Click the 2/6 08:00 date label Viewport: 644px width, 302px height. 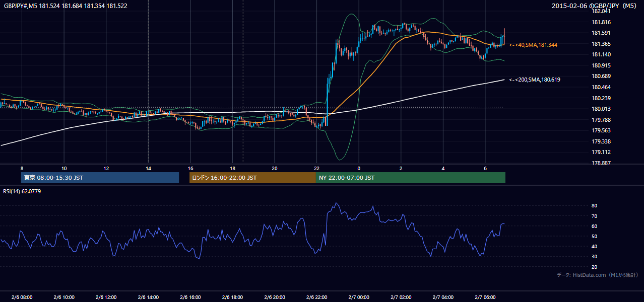[x=22, y=297]
